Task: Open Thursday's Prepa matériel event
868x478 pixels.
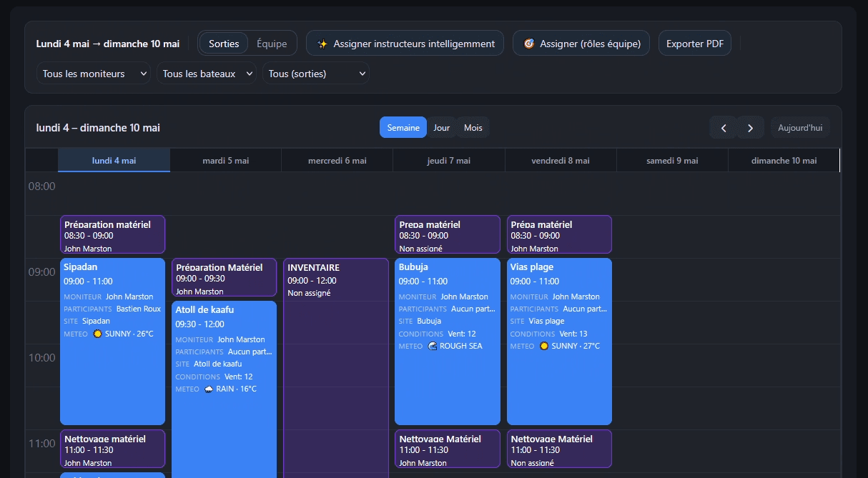Action: [448, 234]
